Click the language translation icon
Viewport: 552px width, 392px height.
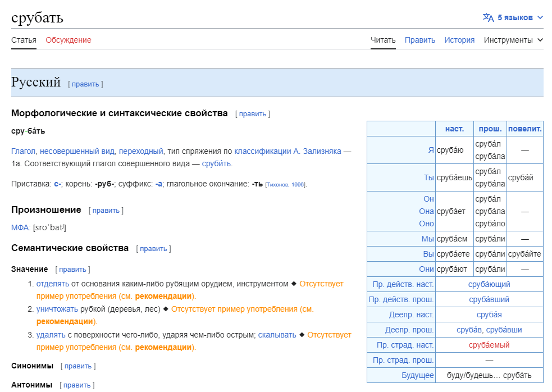pyautogui.click(x=488, y=17)
